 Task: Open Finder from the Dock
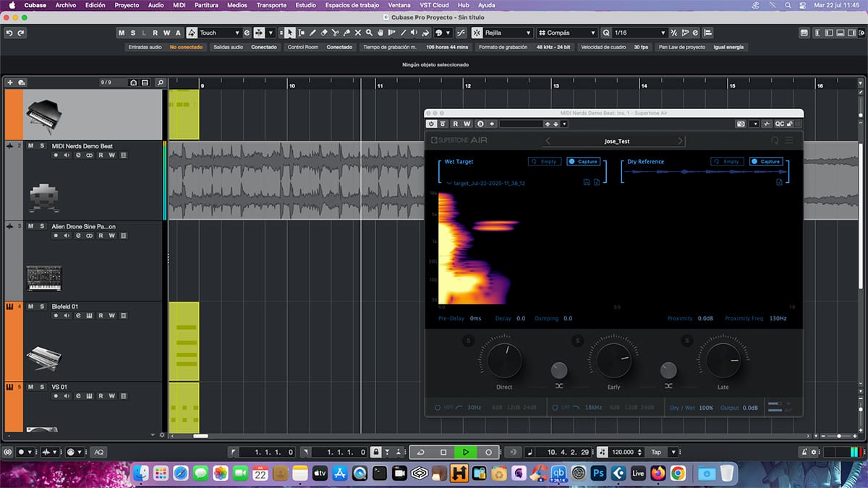141,474
